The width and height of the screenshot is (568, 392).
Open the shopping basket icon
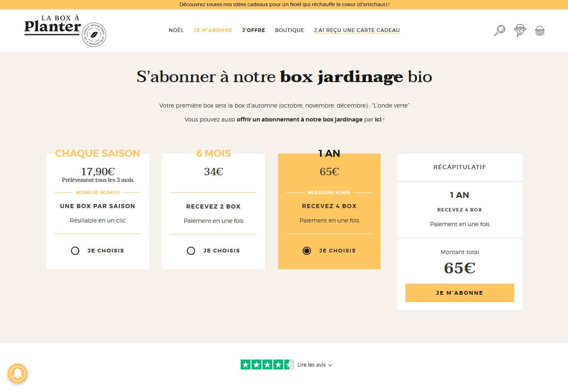pos(540,31)
